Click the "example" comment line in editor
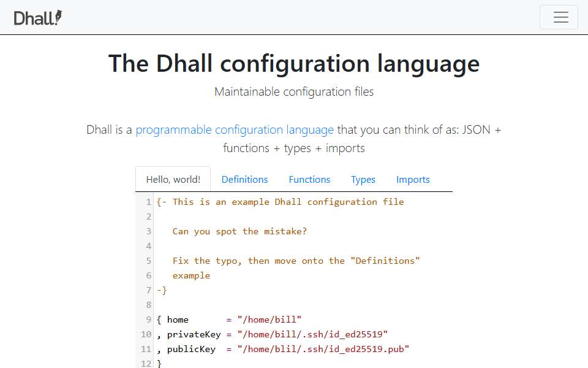This screenshot has width=588, height=368. [191, 275]
